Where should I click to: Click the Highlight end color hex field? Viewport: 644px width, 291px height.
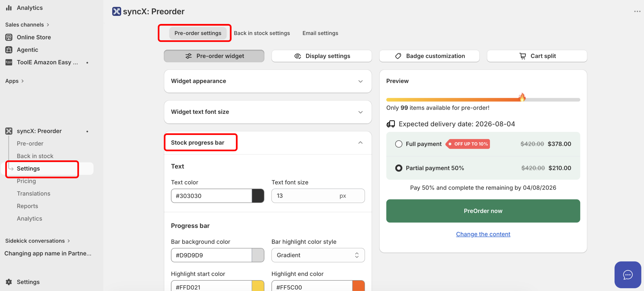(312, 286)
